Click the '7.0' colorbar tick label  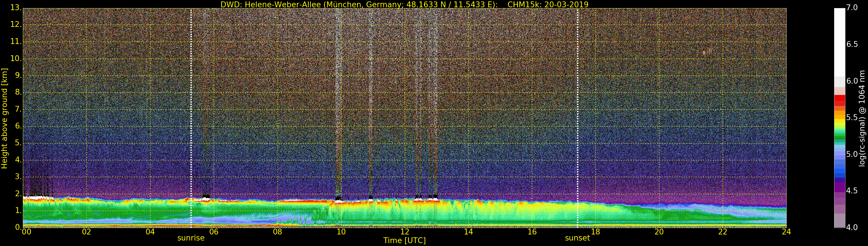[852, 8]
